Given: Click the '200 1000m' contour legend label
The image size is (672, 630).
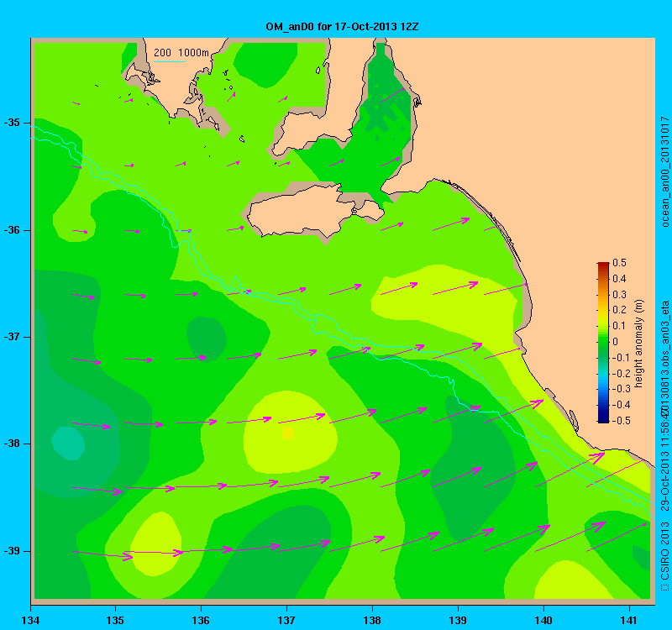Looking at the screenshot, I should [x=181, y=53].
